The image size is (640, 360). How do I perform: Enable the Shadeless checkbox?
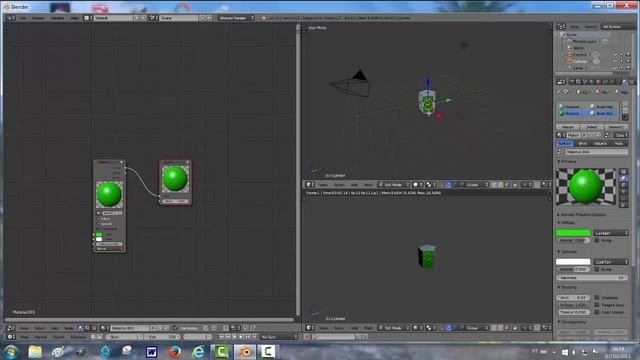click(597, 298)
